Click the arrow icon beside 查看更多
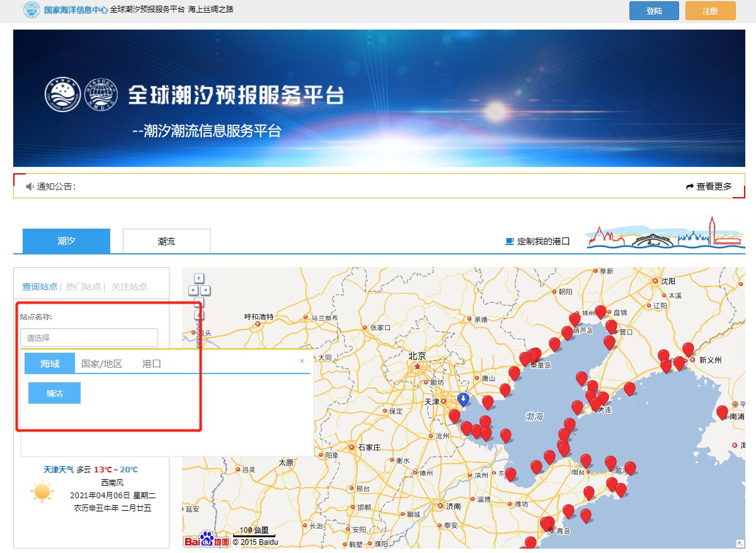This screenshot has height=553, width=756. 690,186
